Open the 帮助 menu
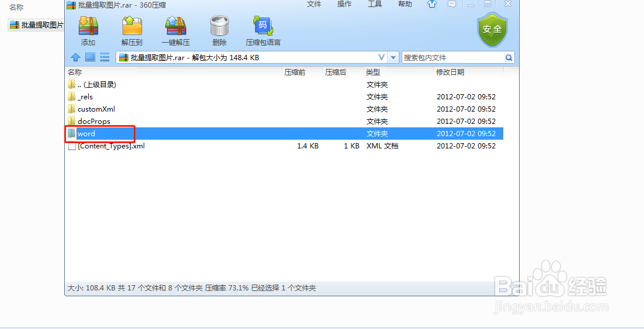 click(405, 4)
